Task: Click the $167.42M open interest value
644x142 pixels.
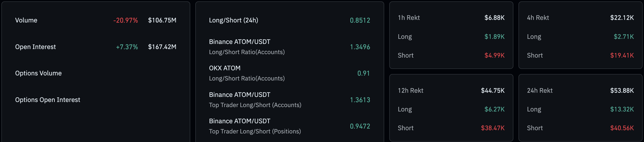Action: click(x=162, y=47)
